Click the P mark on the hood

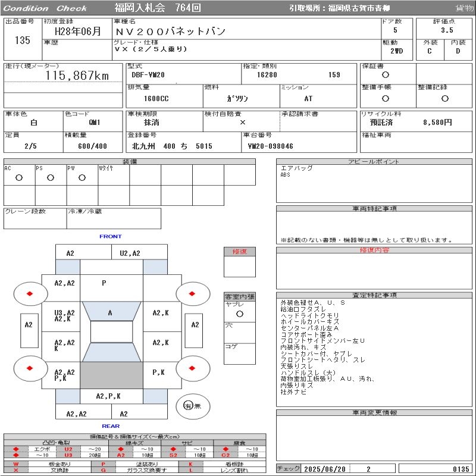[x=104, y=283]
